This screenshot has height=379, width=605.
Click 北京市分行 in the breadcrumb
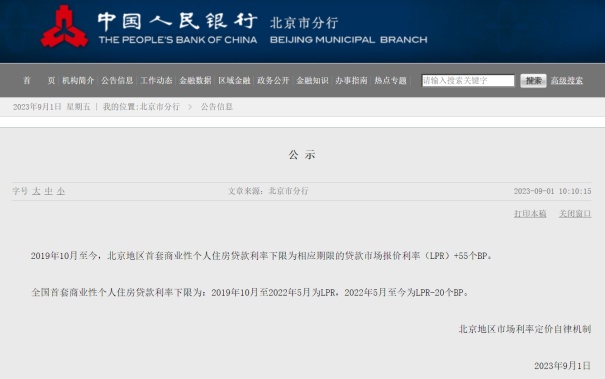[160, 107]
